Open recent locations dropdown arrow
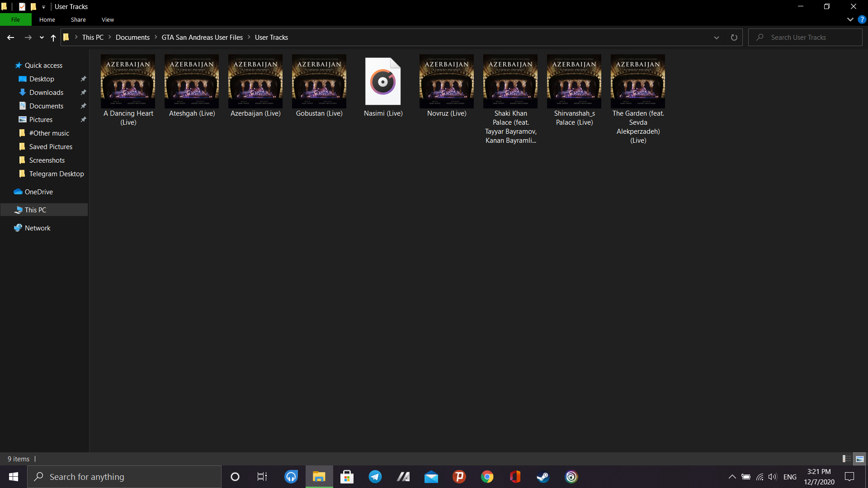The image size is (868, 488). (x=42, y=38)
